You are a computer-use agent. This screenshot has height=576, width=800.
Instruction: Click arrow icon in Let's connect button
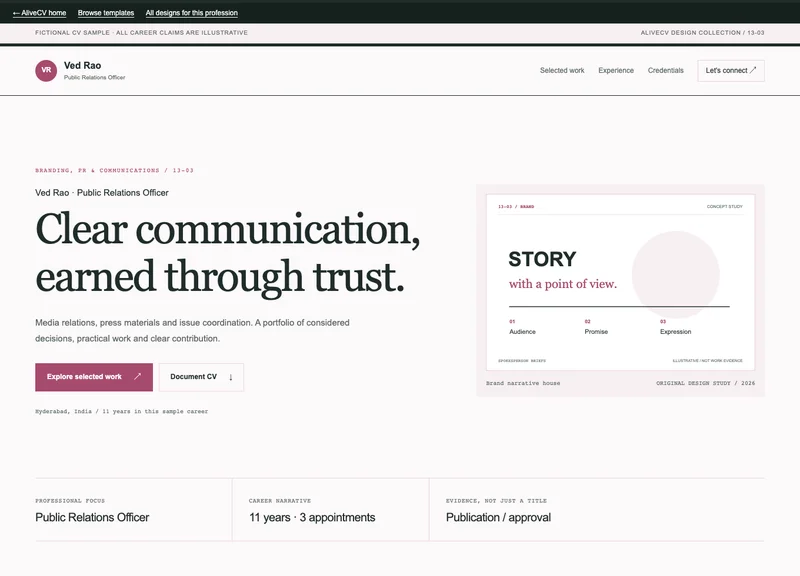coord(753,70)
